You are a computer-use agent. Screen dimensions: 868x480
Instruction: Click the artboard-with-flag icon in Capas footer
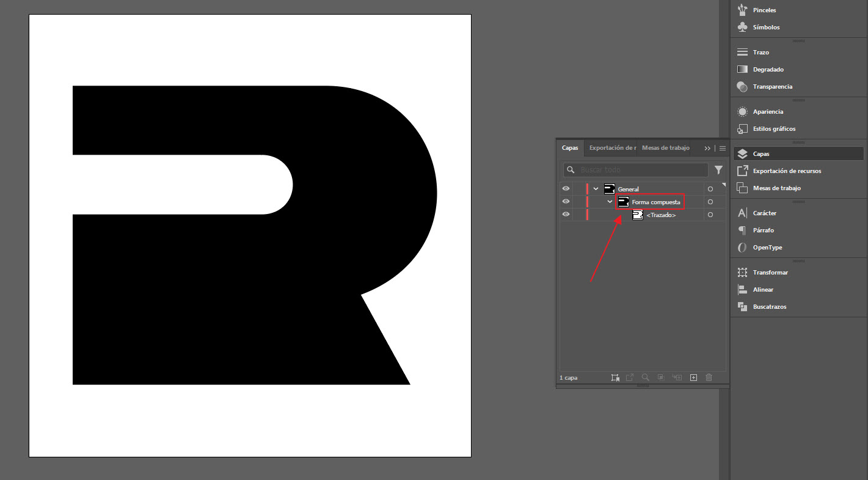tap(616, 378)
